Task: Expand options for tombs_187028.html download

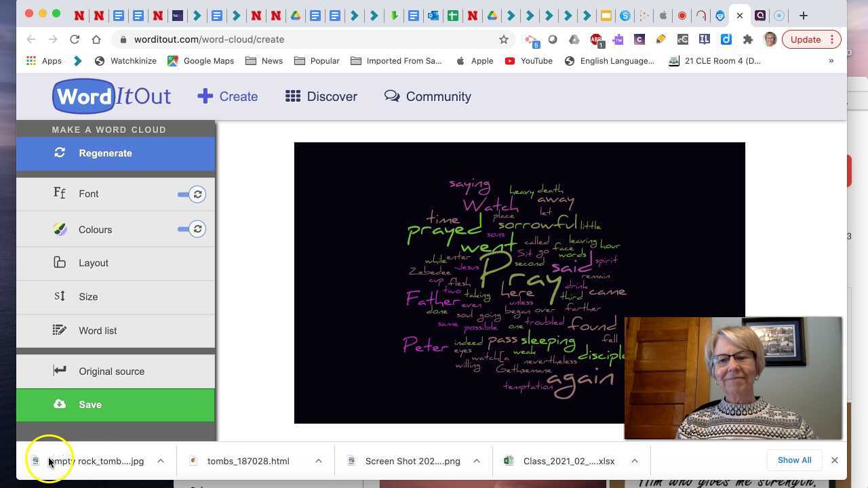Action: 318,461
